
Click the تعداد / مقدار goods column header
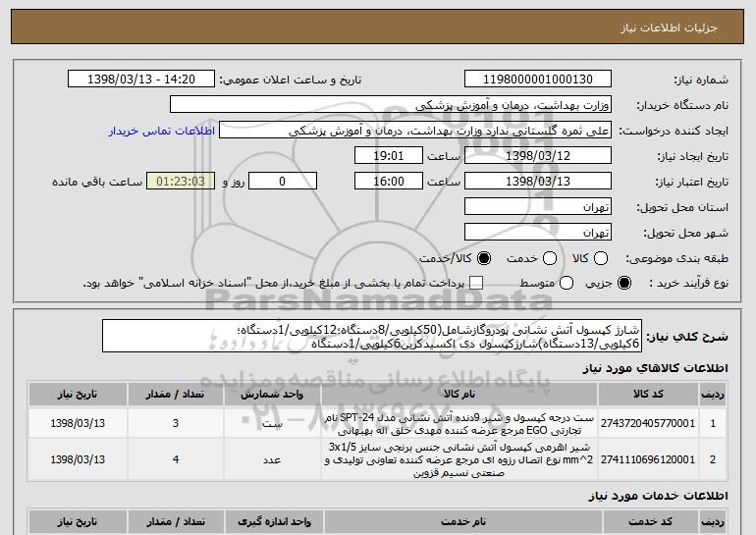pos(176,395)
